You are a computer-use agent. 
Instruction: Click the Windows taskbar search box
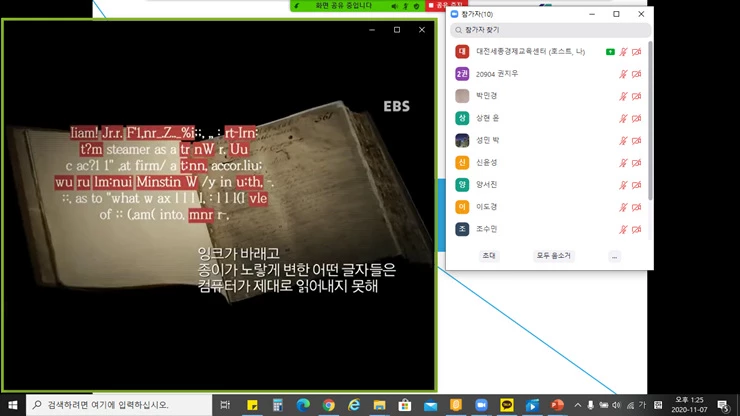(119, 405)
